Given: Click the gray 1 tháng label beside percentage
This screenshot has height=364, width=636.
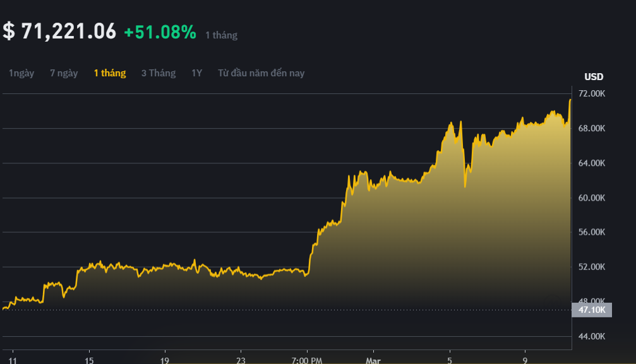Looking at the screenshot, I should coord(222,35).
